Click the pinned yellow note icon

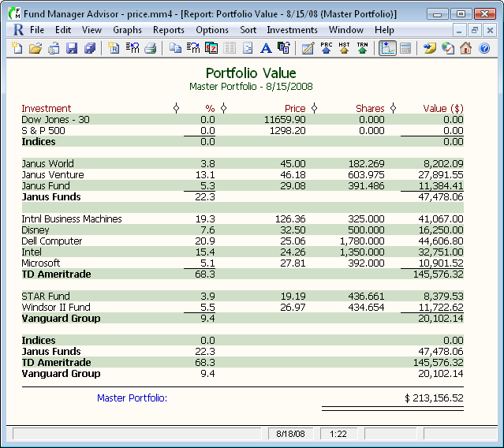pos(429,48)
